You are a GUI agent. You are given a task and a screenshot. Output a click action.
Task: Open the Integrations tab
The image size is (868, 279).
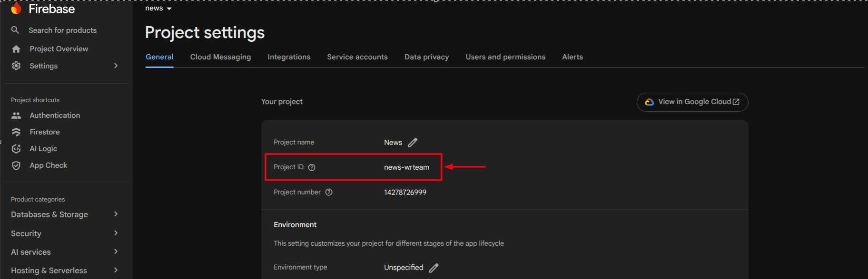click(289, 57)
